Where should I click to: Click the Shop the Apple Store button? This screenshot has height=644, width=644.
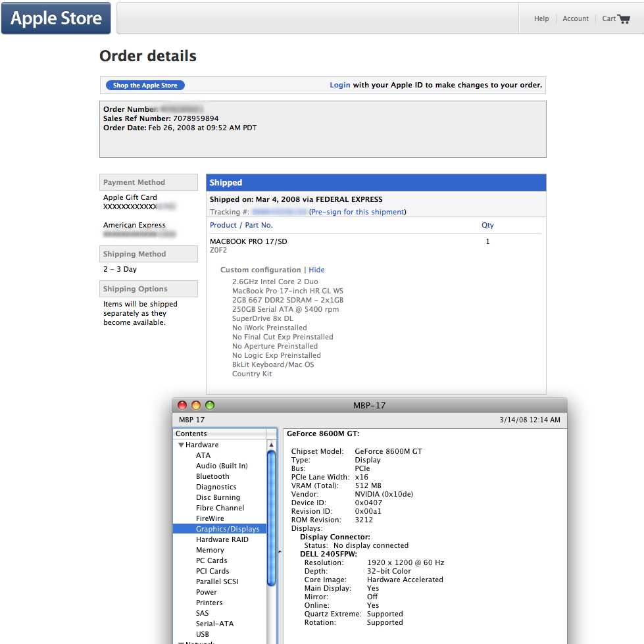tap(145, 85)
